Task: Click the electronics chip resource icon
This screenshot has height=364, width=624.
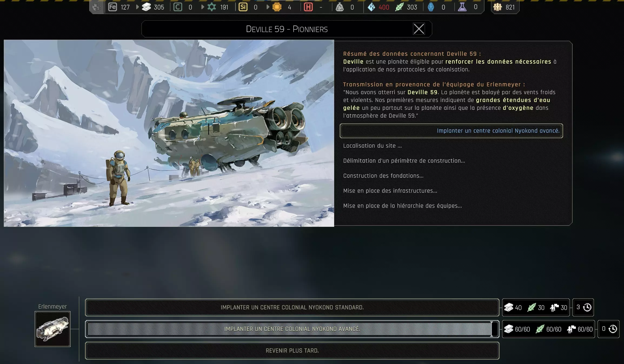Action: 277,7
